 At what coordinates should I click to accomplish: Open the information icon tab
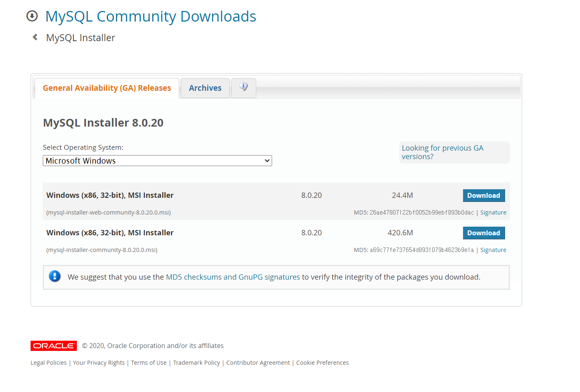point(244,88)
